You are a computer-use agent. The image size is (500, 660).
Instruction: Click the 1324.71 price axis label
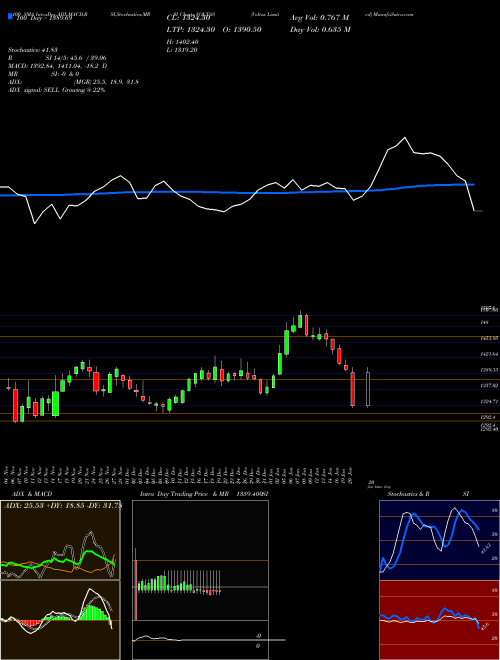pos(490,402)
